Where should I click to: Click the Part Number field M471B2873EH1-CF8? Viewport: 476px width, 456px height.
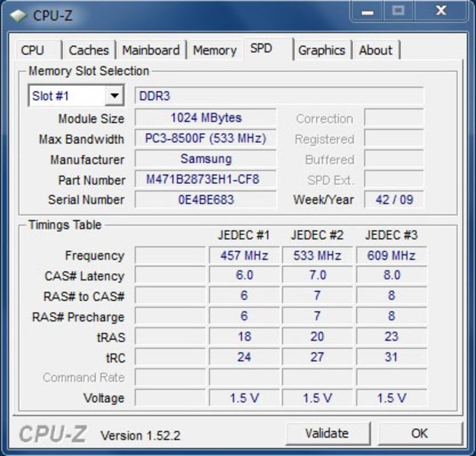pos(205,180)
